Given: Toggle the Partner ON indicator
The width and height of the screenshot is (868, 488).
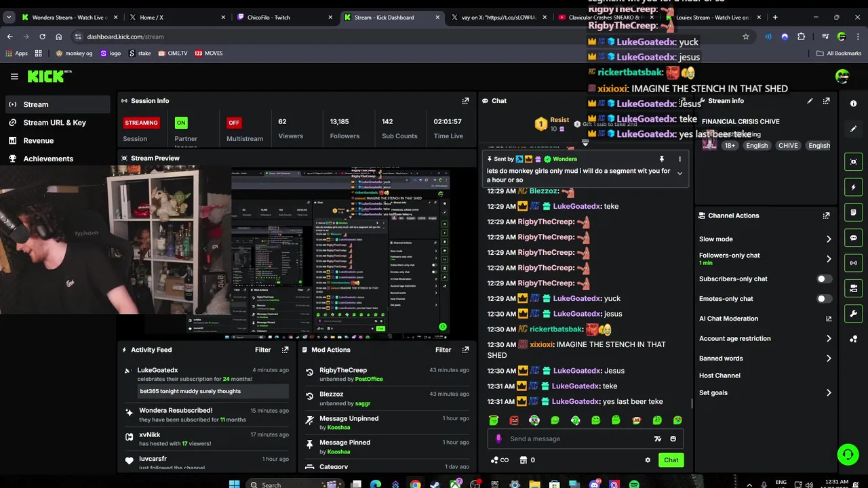Looking at the screenshot, I should pyautogui.click(x=180, y=123).
